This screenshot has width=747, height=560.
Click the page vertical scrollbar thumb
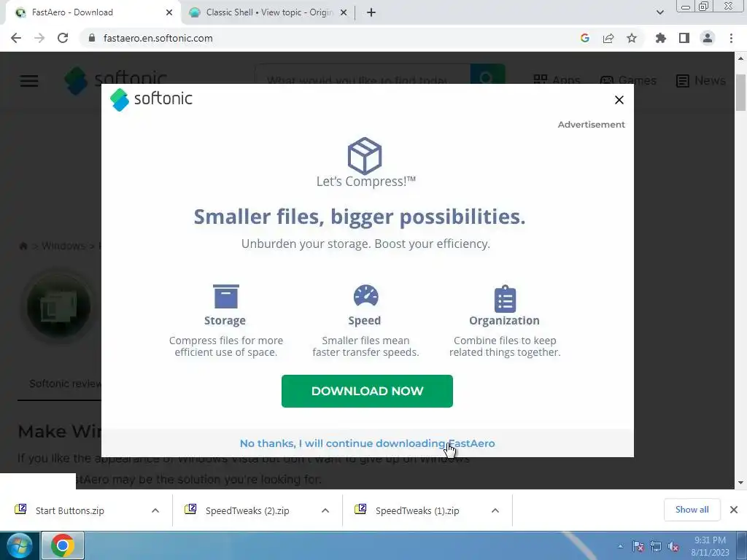point(740,93)
